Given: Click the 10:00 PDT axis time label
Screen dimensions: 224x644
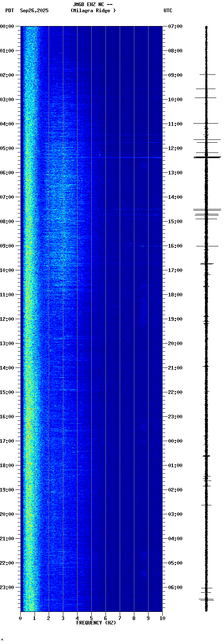Looking at the screenshot, I should [7, 270].
